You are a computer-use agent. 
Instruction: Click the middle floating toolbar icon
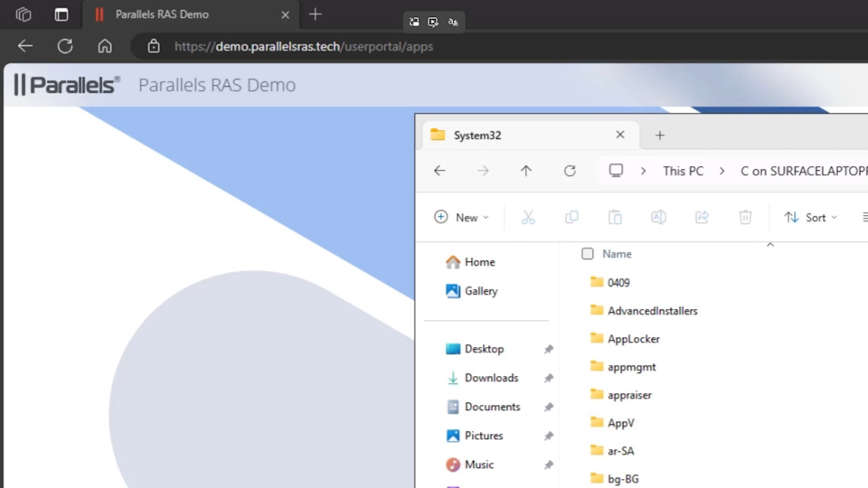433,22
